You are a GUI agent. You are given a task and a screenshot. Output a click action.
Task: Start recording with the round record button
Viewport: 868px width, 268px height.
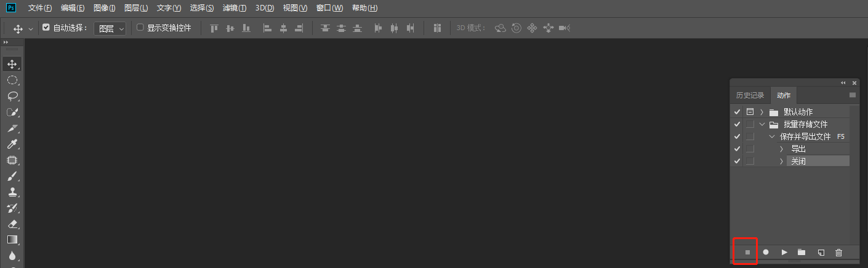pos(766,252)
